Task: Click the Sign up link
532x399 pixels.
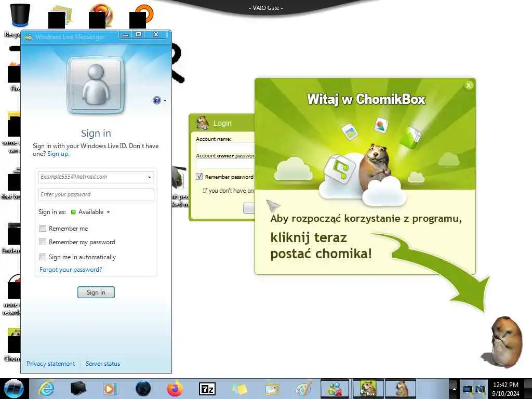Action: click(58, 154)
